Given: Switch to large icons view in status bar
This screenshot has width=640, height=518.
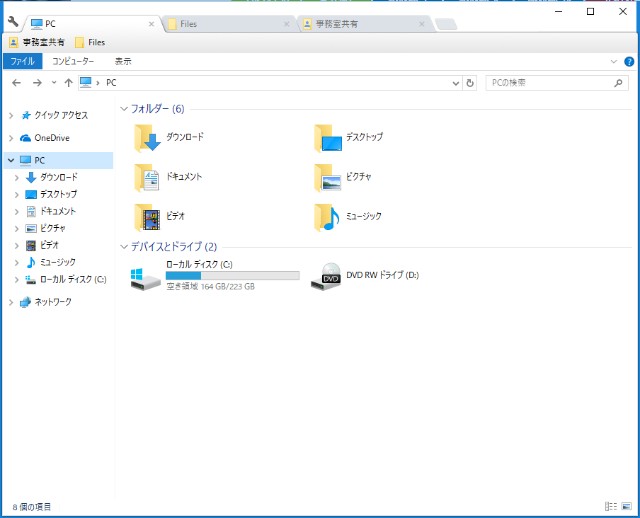Looking at the screenshot, I should point(626,507).
